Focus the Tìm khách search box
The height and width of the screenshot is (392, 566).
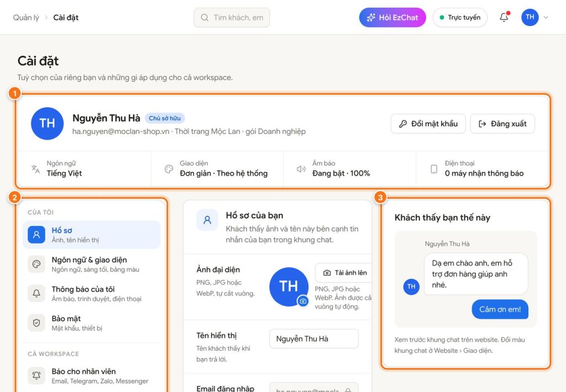coord(232,17)
